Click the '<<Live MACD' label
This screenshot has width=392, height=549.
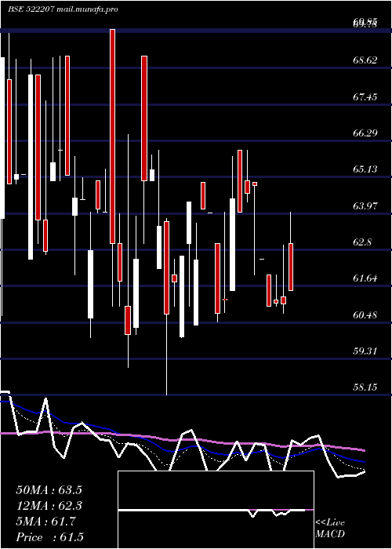click(330, 529)
